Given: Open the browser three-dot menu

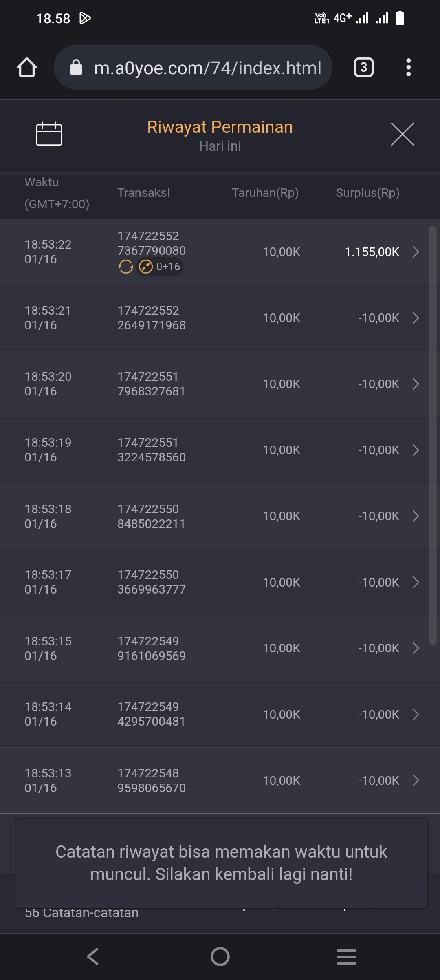Looking at the screenshot, I should coord(408,67).
